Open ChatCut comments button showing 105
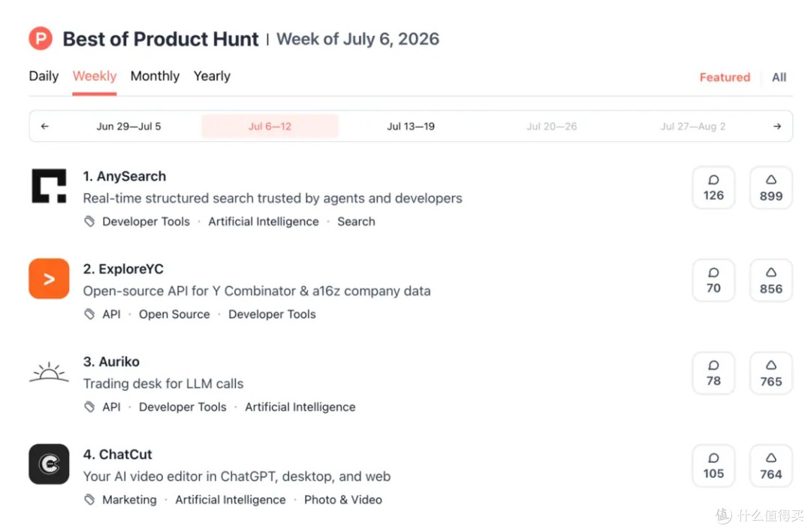The width and height of the screenshot is (811, 532). click(713, 466)
